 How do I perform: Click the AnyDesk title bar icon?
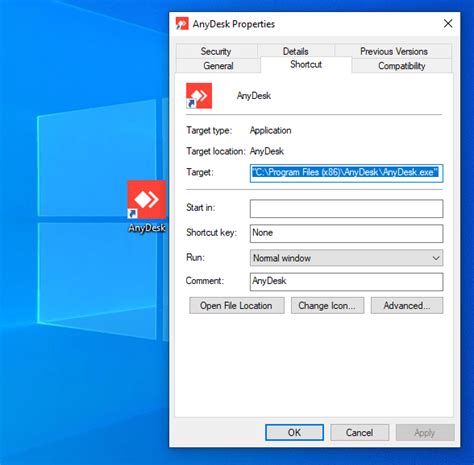click(x=182, y=24)
